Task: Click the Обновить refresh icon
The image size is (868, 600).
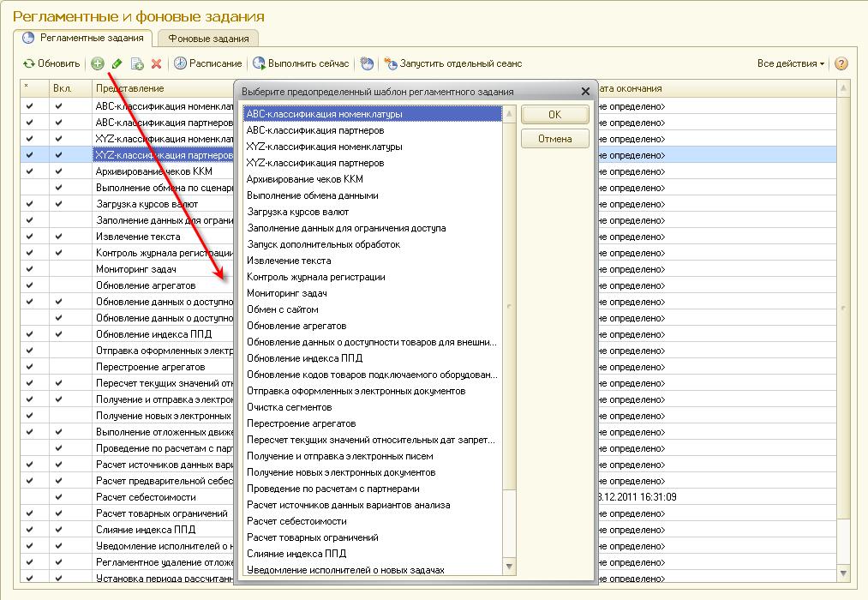Action: click(29, 63)
